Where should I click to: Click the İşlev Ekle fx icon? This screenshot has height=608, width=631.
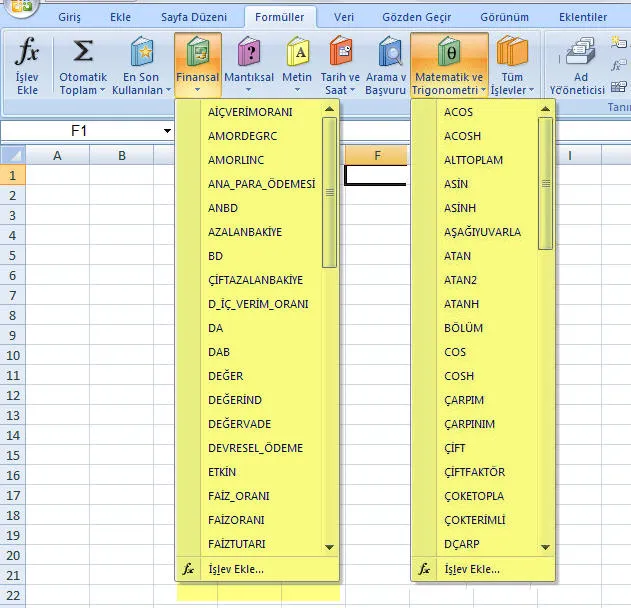27,52
